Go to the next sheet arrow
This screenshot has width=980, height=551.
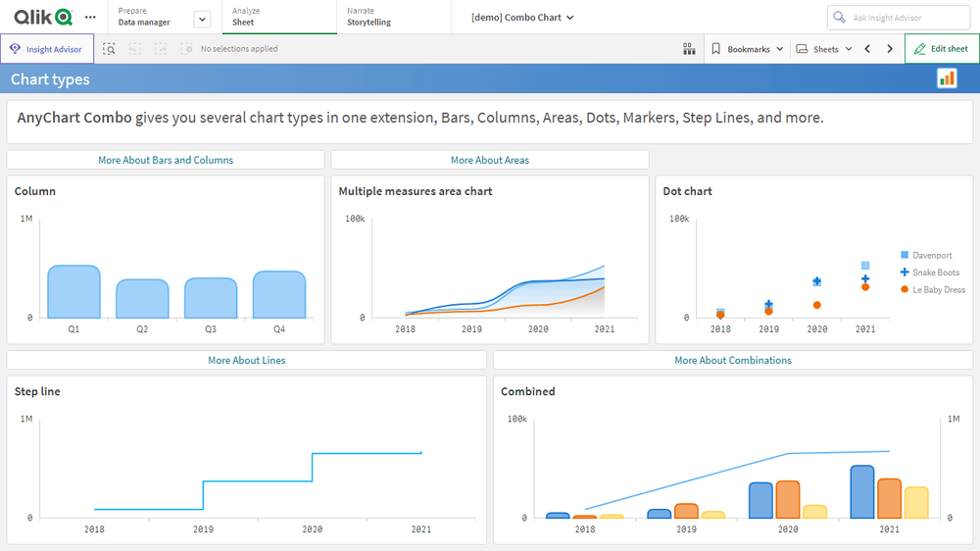[x=890, y=49]
